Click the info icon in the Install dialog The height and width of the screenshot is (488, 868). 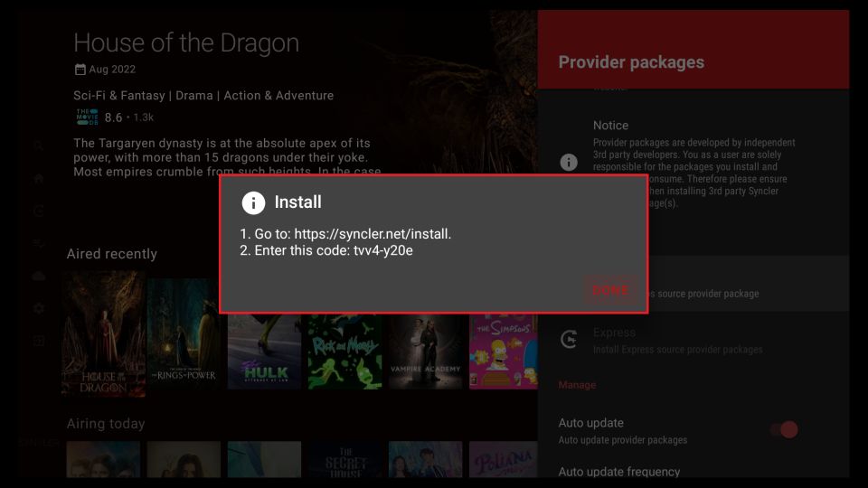coord(253,203)
